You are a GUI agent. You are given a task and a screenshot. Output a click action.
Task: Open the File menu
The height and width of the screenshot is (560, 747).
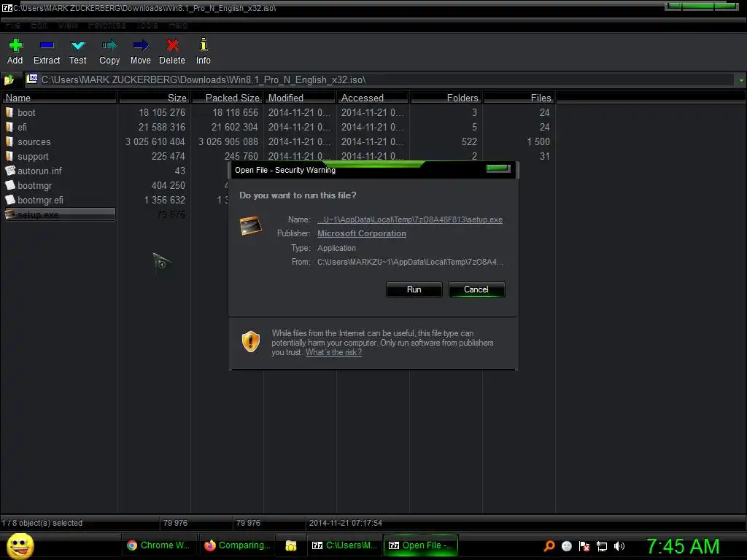click(x=12, y=26)
